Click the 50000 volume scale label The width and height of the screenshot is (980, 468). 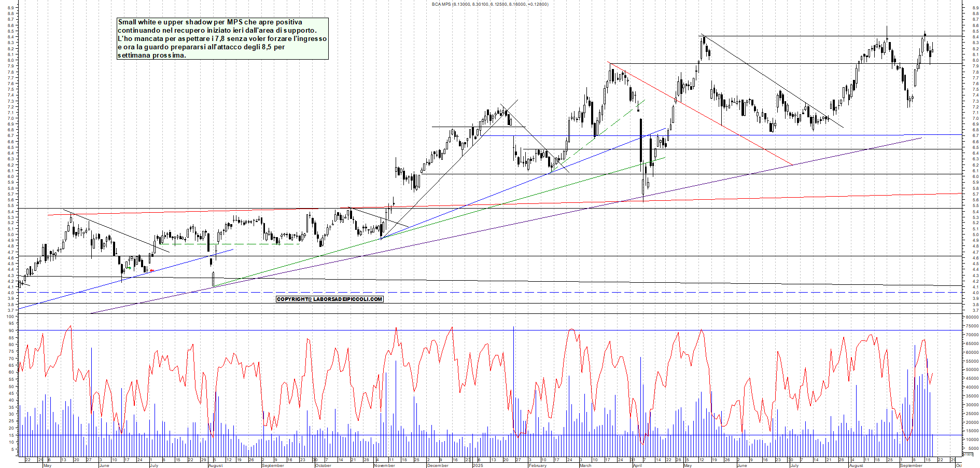coord(972,370)
